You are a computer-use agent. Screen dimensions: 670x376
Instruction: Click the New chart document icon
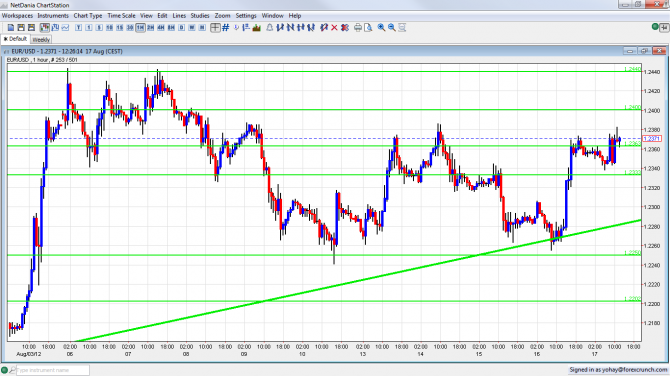point(11,27)
